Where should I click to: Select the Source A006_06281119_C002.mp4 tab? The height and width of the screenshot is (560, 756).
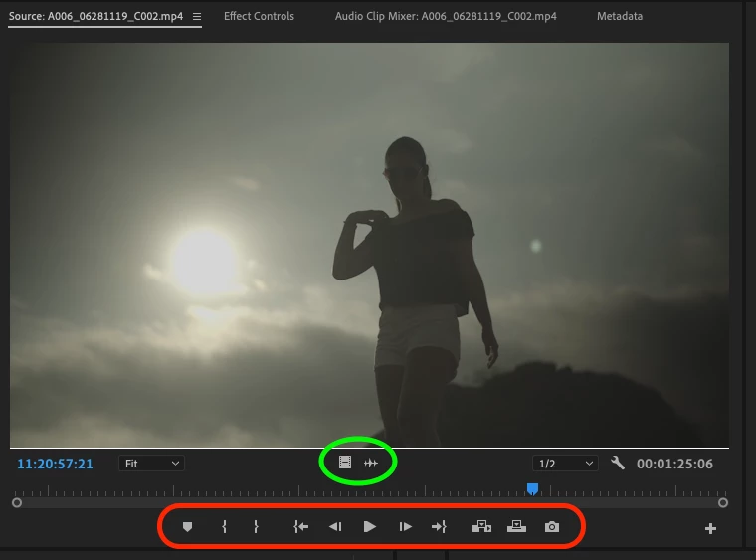[95, 16]
